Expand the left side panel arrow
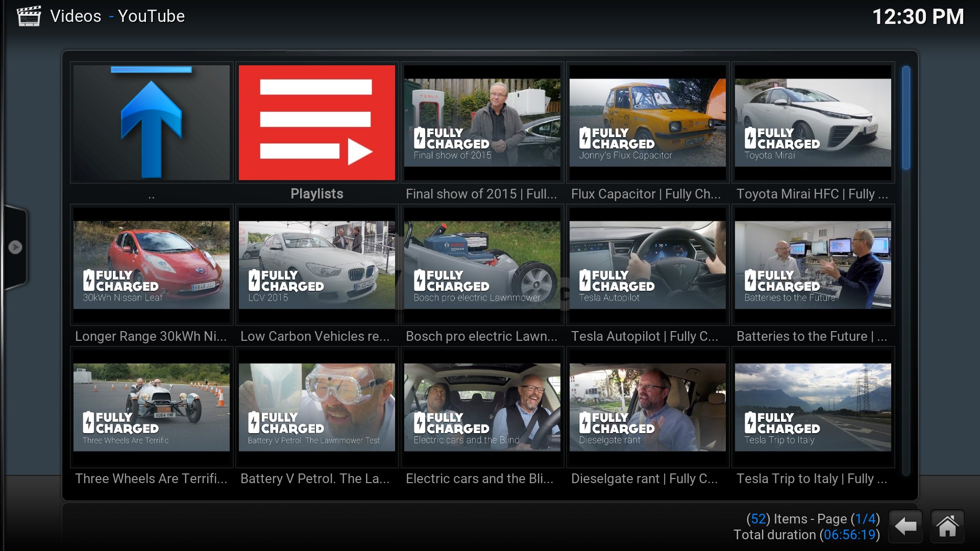This screenshot has width=980, height=551. [x=15, y=247]
